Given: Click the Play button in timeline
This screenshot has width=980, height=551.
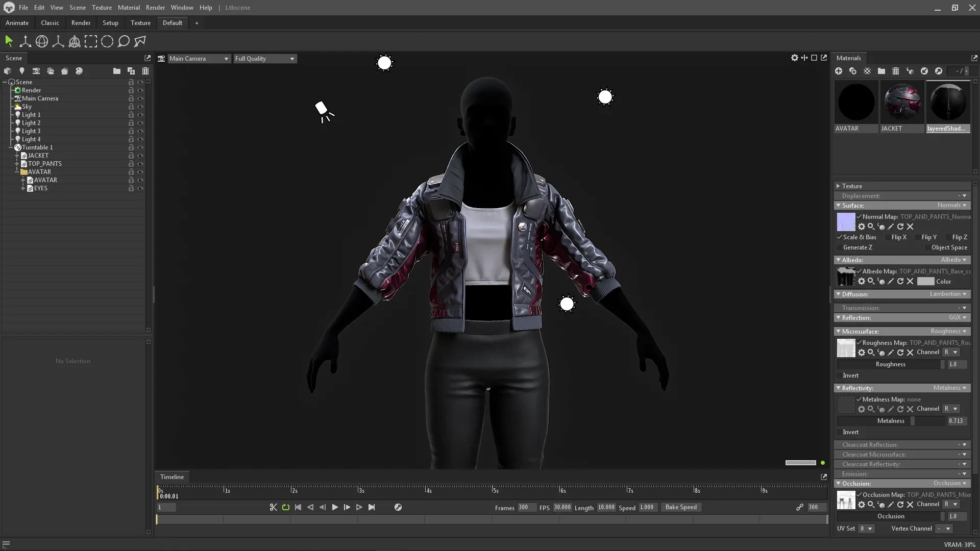Looking at the screenshot, I should 334,507.
